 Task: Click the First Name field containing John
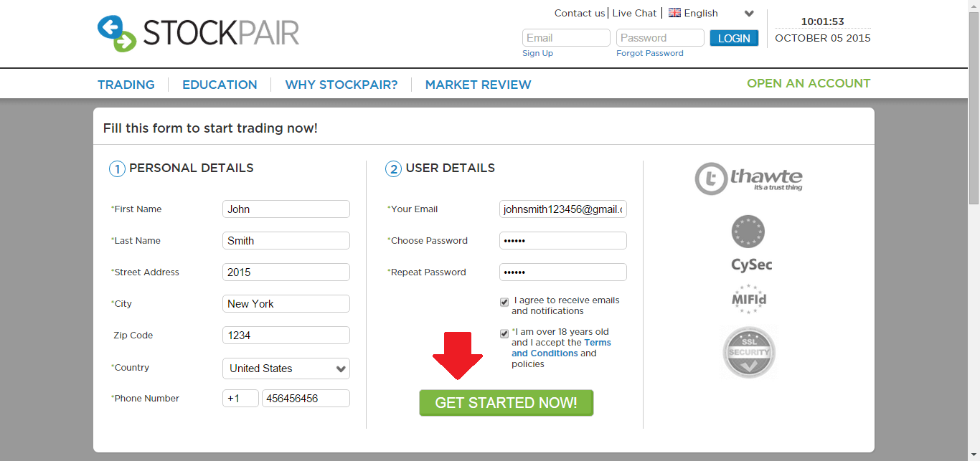[286, 209]
